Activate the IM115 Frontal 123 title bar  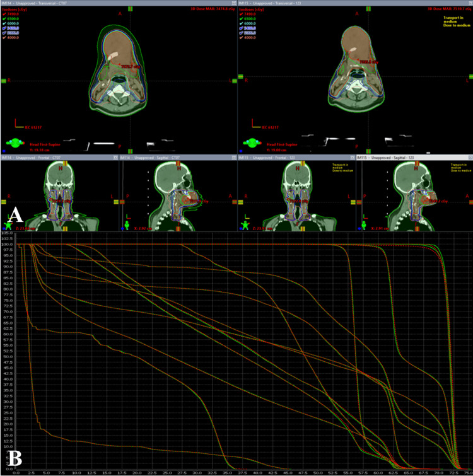(x=296, y=158)
